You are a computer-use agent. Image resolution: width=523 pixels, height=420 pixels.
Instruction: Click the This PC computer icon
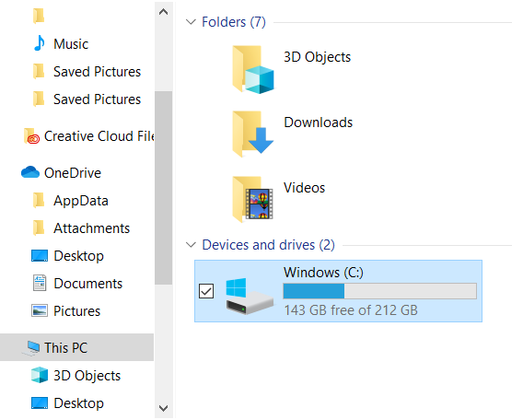pyautogui.click(x=32, y=347)
